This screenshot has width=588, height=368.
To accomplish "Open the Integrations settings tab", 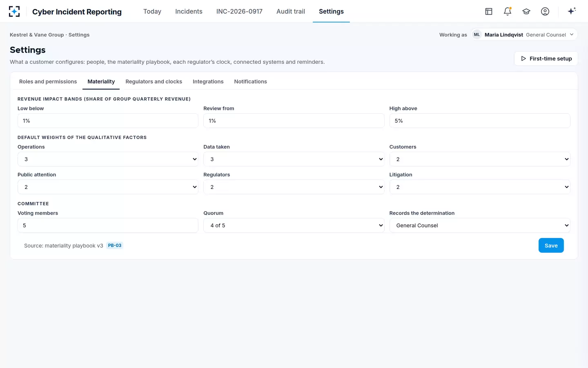I will click(208, 81).
